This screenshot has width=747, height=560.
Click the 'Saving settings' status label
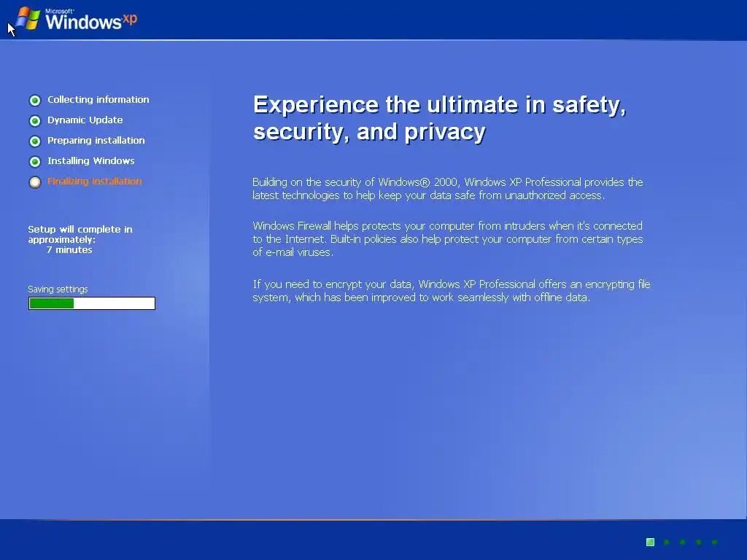[58, 289]
